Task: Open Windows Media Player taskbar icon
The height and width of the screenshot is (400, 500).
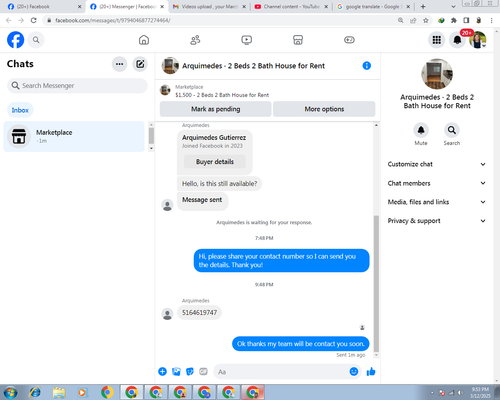Action: click(x=82, y=392)
